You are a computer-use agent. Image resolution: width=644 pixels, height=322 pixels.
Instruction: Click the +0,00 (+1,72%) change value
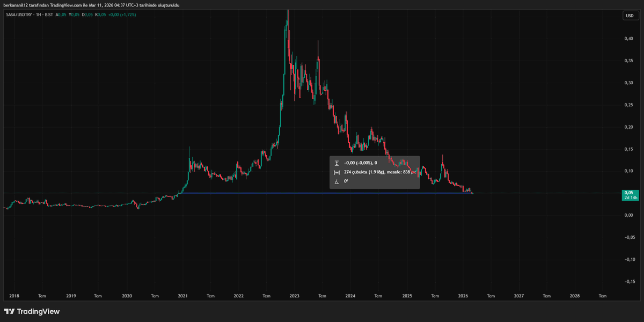122,14
